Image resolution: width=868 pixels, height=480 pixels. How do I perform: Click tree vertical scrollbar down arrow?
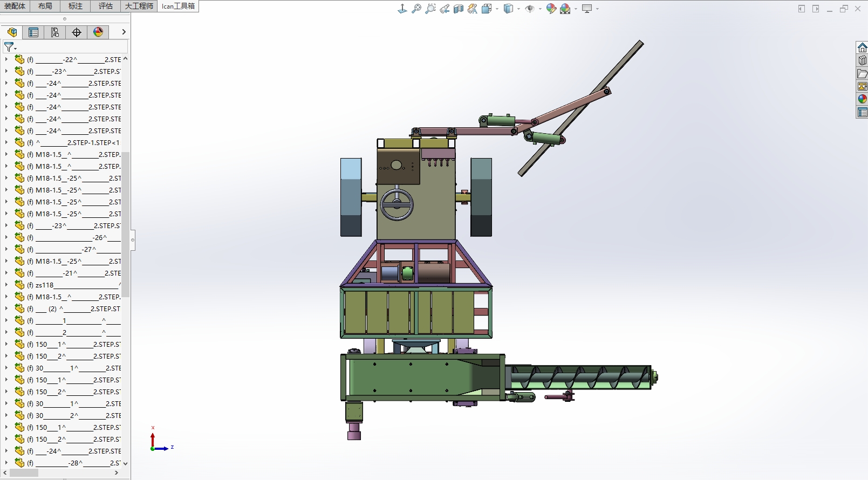point(126,463)
